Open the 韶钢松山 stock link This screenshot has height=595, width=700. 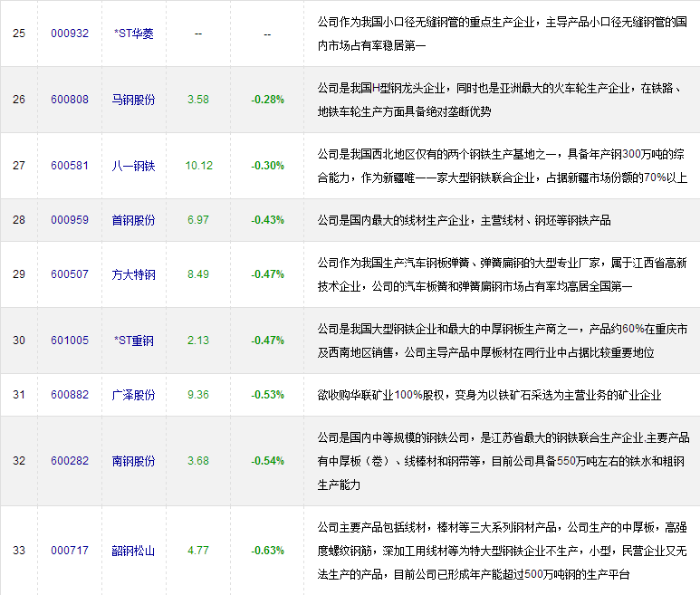point(133,551)
